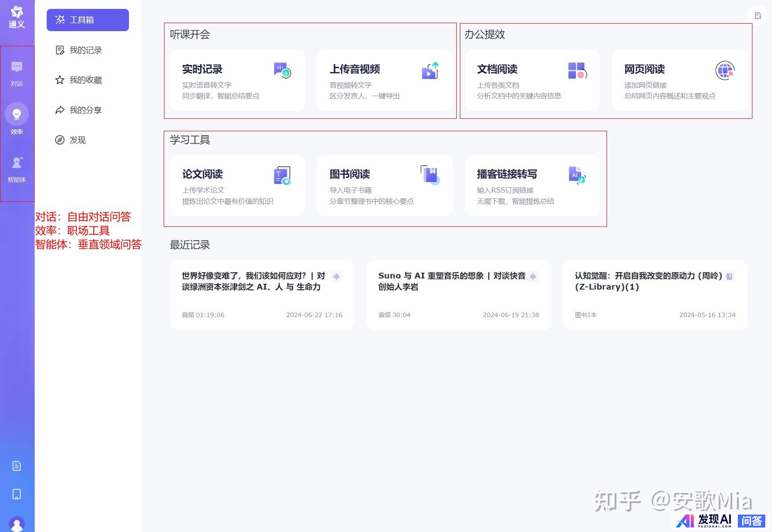772x532 pixels.
Task: Open the 智能体 agent sidebar icon
Action: pyautogui.click(x=17, y=162)
